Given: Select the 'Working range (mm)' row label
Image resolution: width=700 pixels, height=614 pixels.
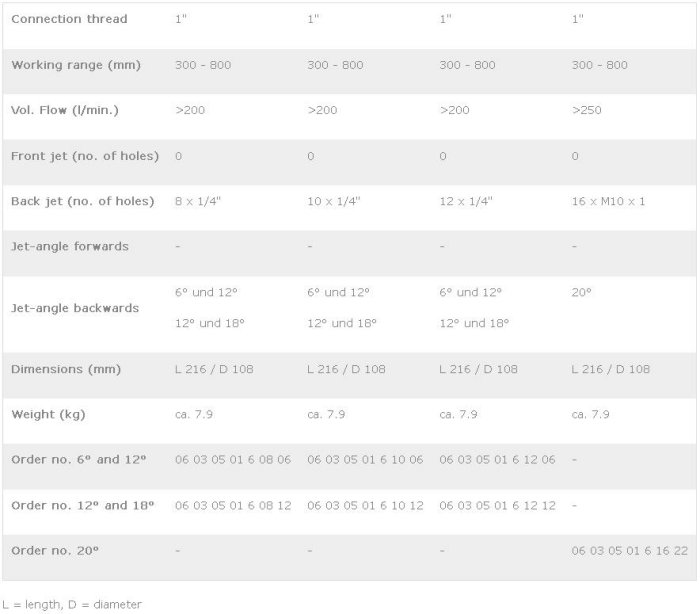Looking at the screenshot, I should pyautogui.click(x=75, y=65).
